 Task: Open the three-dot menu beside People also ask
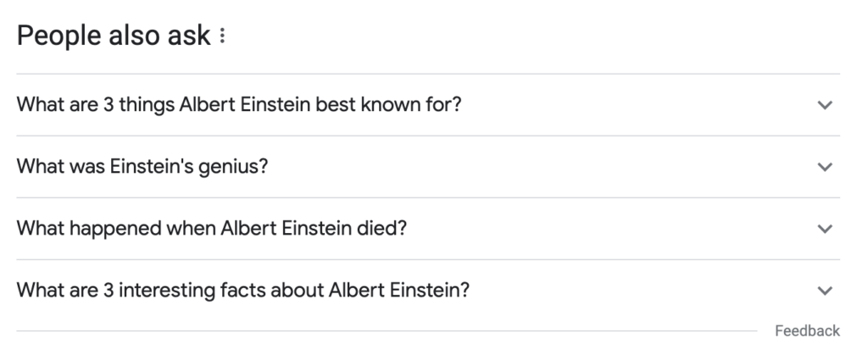222,36
